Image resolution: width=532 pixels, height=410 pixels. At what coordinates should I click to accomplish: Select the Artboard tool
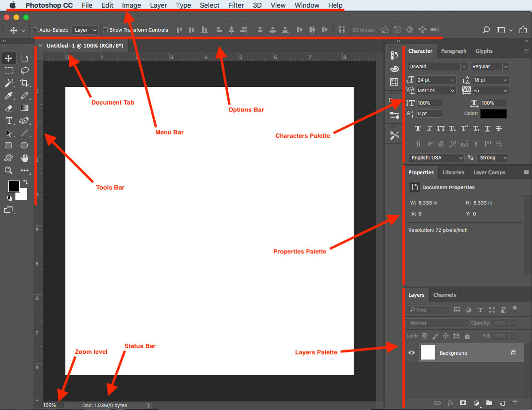tap(24, 58)
